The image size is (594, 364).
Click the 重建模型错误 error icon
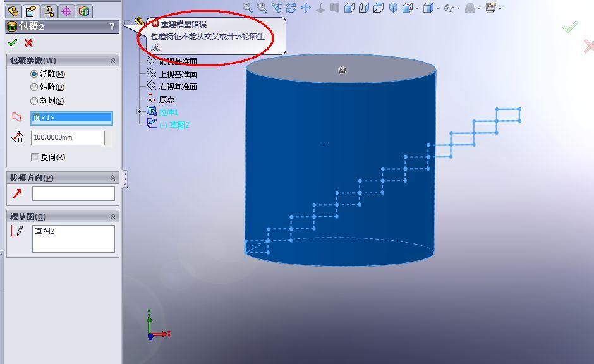[155, 23]
